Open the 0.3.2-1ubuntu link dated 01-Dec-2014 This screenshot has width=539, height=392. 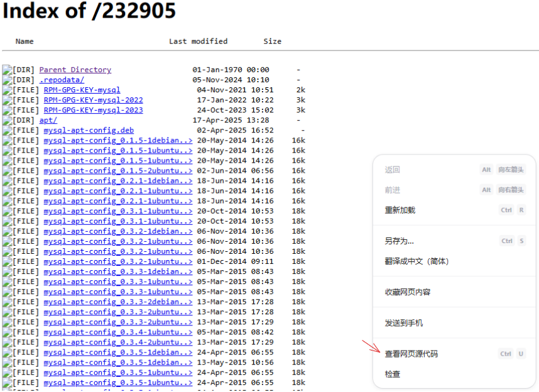click(x=118, y=262)
